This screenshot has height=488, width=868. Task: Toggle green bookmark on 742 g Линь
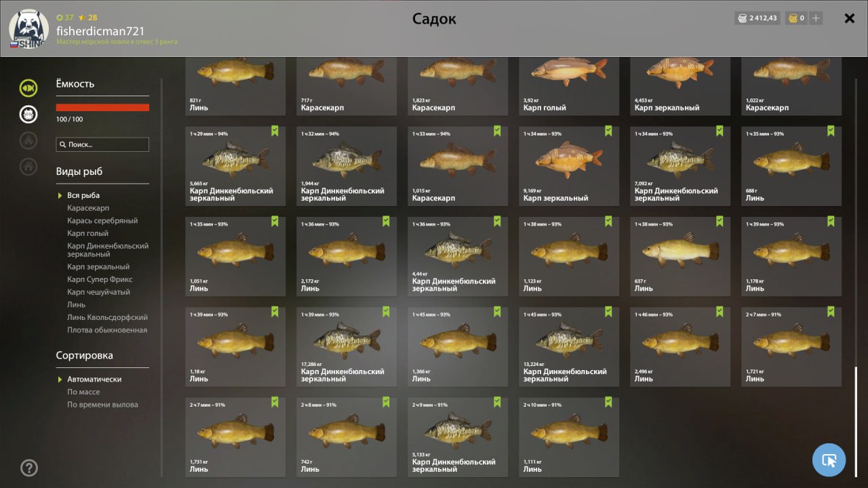coord(386,402)
